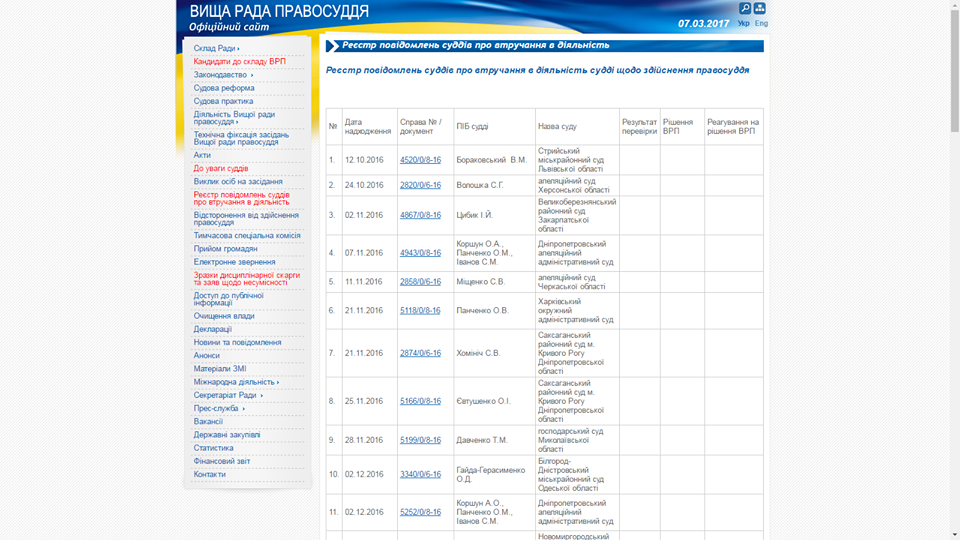
Task: Click the arrow icon beside the page title bar
Action: click(x=333, y=46)
